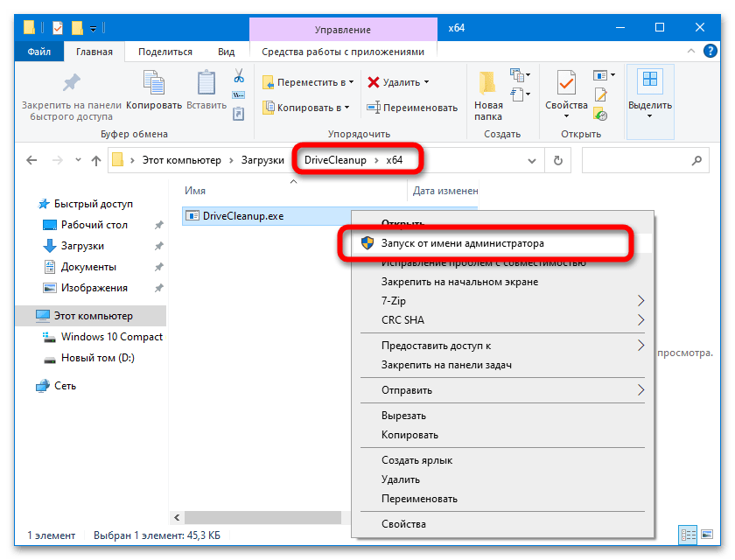Click the Properties icon in the title bar
Viewport: 735px width, 560px height.
(58, 28)
